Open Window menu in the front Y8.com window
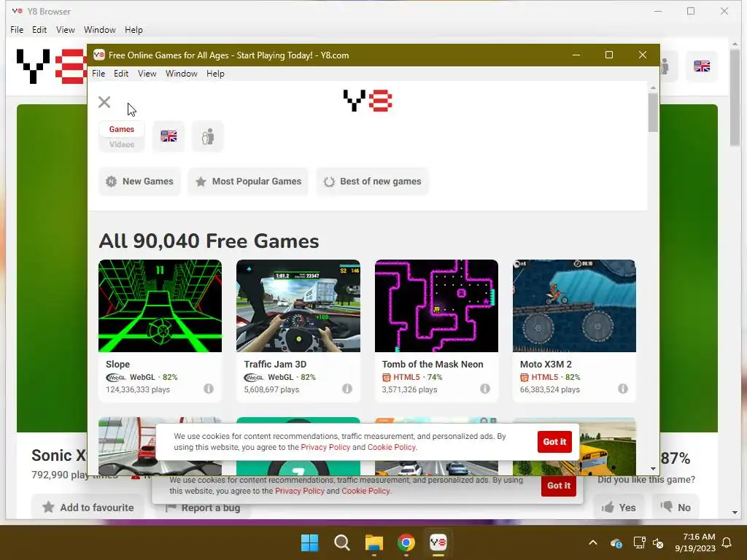The height and width of the screenshot is (560, 747). tap(182, 74)
